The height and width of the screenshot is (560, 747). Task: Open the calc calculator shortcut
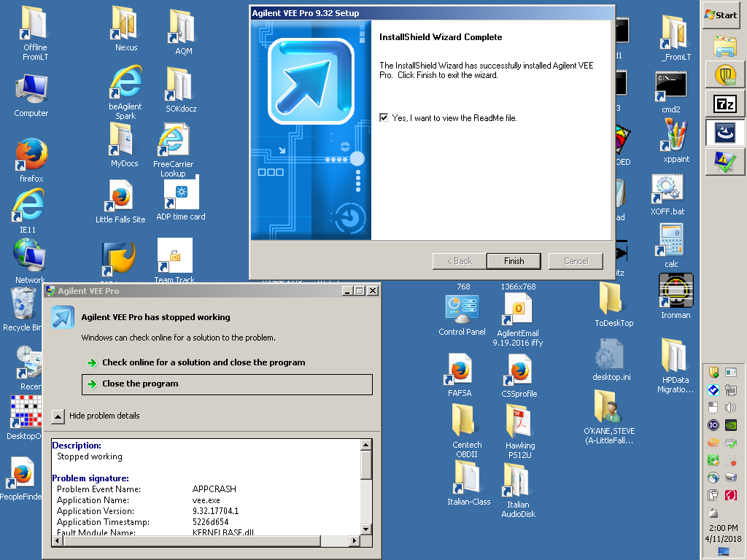671,239
